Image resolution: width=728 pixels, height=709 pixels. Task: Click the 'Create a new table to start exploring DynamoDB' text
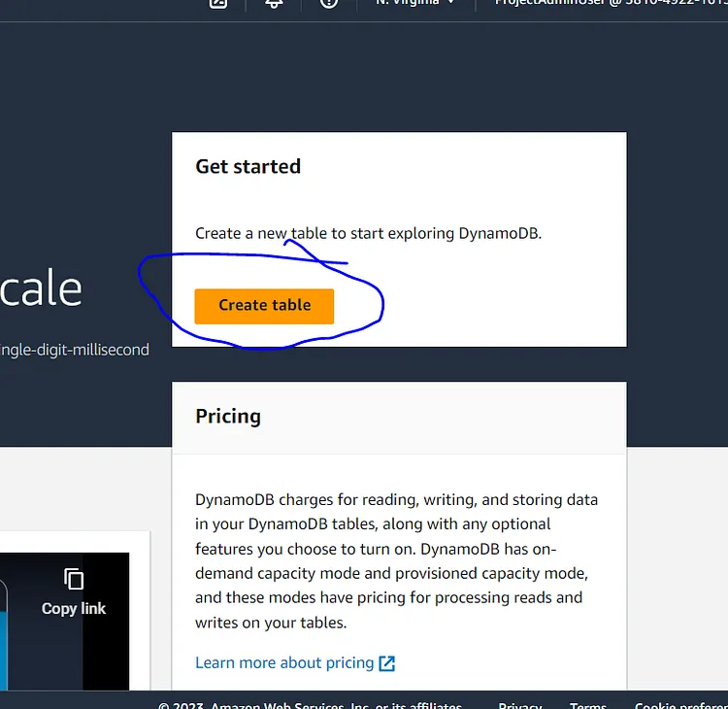[368, 233]
